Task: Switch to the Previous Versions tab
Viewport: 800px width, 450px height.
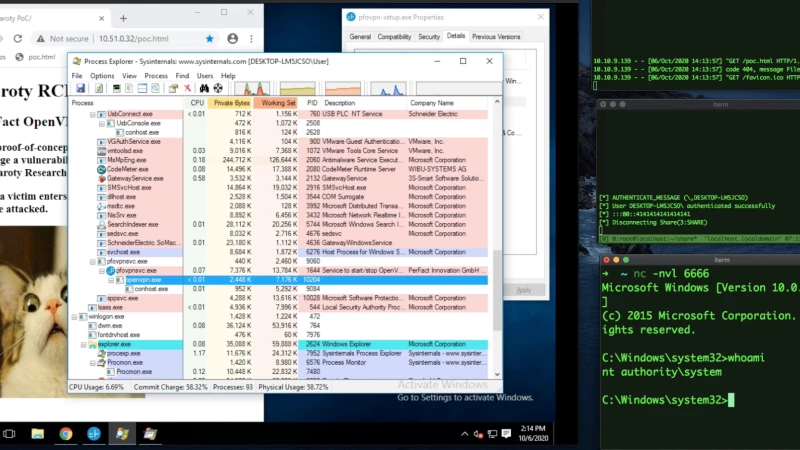Action: 496,36
